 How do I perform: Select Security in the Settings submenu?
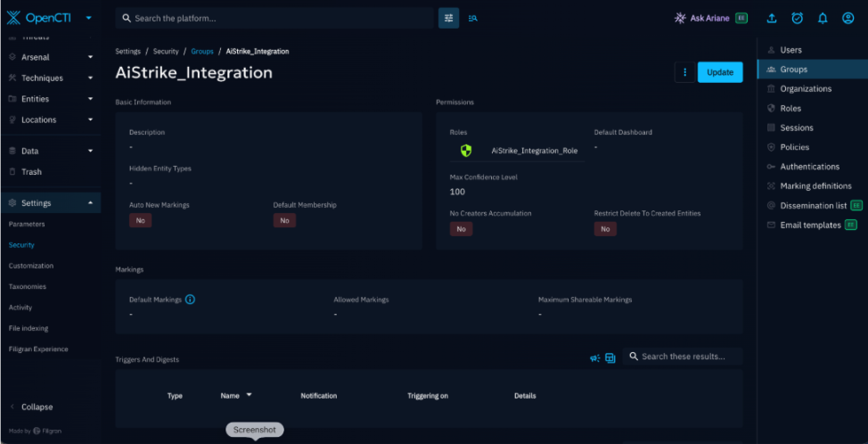(x=21, y=244)
